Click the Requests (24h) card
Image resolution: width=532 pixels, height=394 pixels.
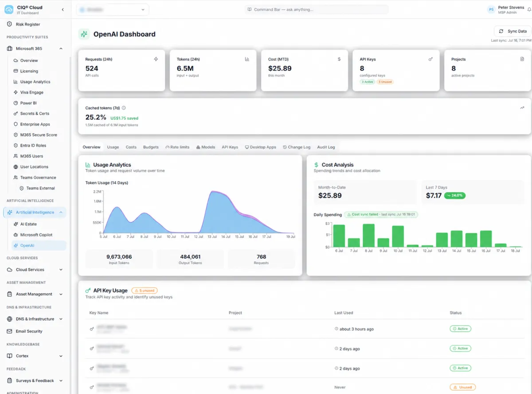[x=121, y=71]
